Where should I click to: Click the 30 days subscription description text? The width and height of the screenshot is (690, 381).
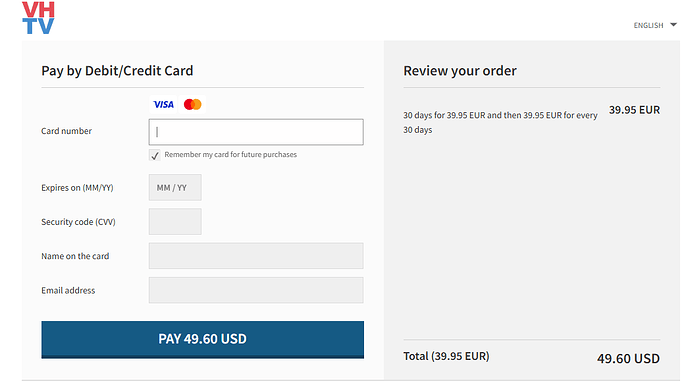500,122
